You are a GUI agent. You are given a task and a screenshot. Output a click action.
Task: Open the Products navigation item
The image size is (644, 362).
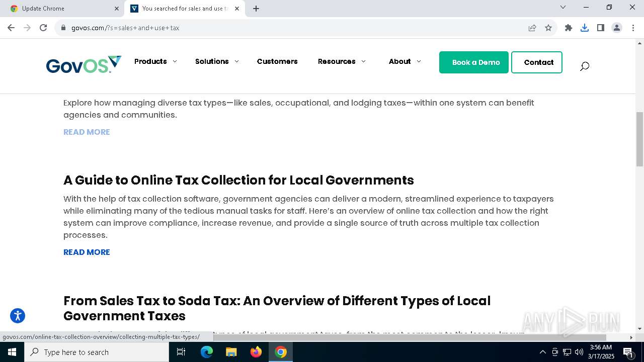point(150,61)
